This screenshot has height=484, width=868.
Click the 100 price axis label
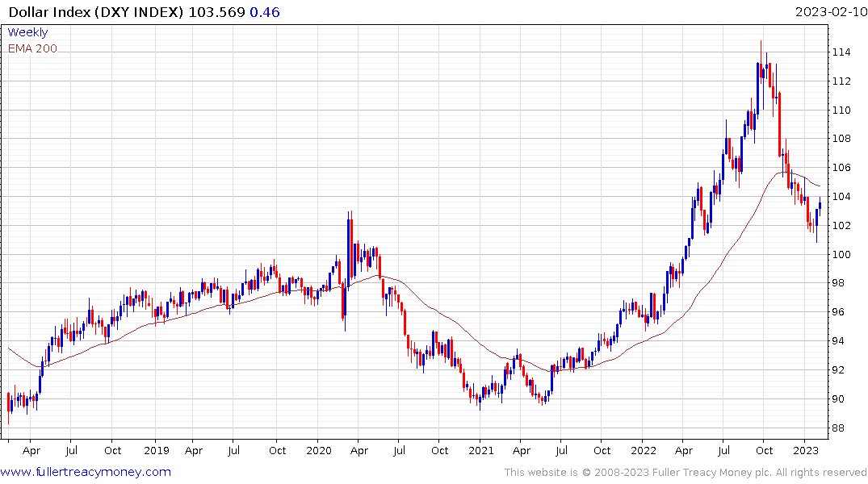coord(841,254)
